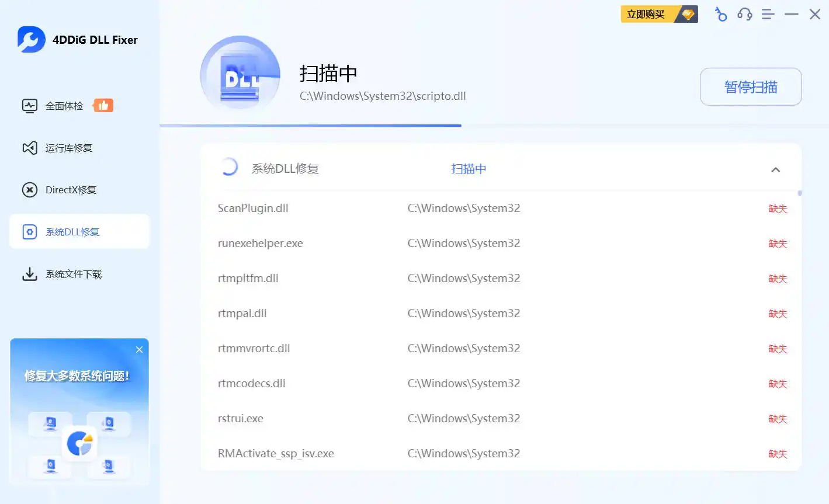Click rtmmvrortc.dll file name
This screenshot has height=504, width=829.
254,349
